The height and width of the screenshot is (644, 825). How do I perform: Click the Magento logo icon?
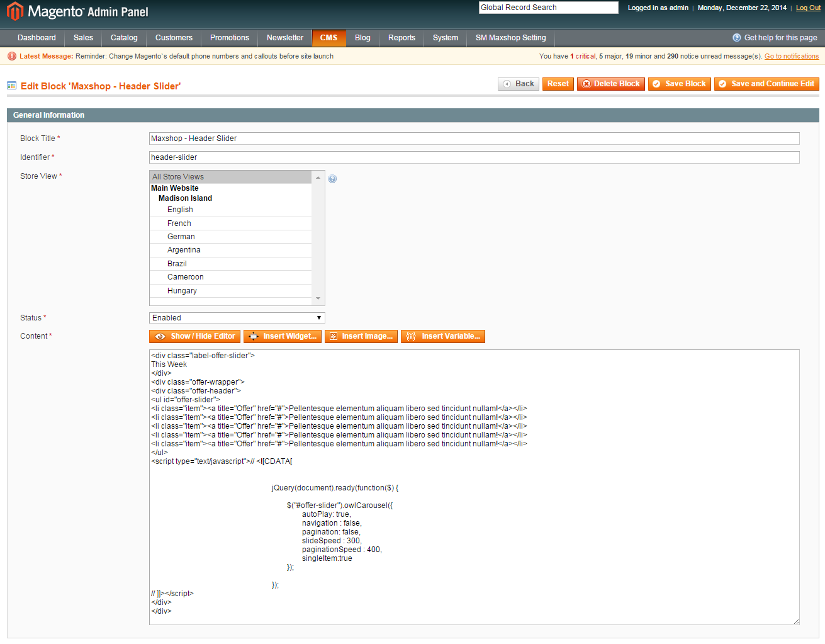(15, 11)
